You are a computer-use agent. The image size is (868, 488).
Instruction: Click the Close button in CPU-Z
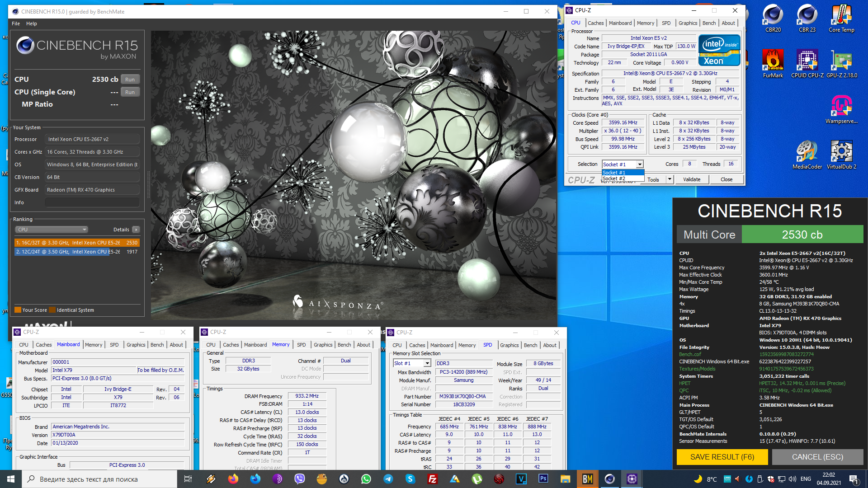point(726,179)
